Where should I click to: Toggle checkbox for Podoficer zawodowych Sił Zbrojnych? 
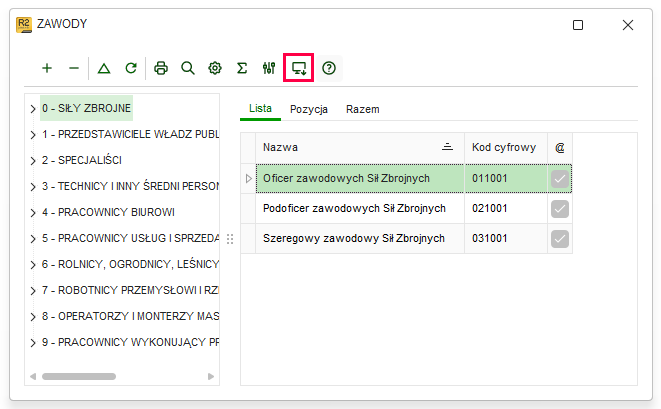tap(560, 209)
